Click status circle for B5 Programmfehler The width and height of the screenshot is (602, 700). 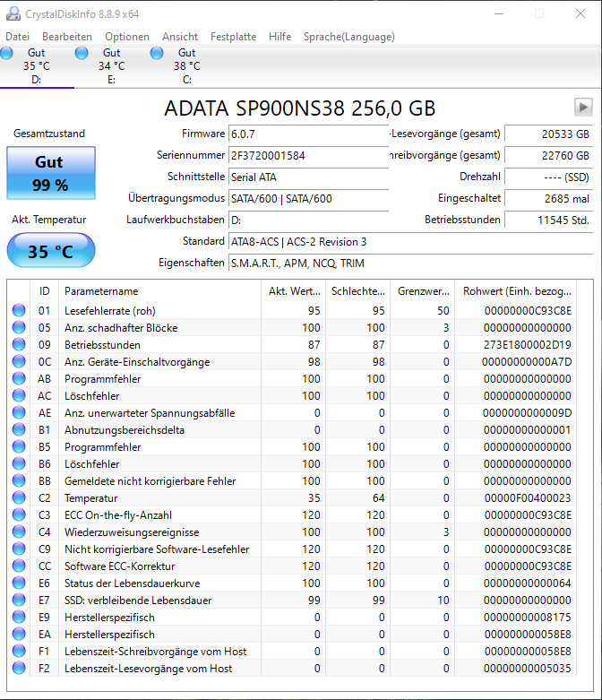click(x=19, y=446)
